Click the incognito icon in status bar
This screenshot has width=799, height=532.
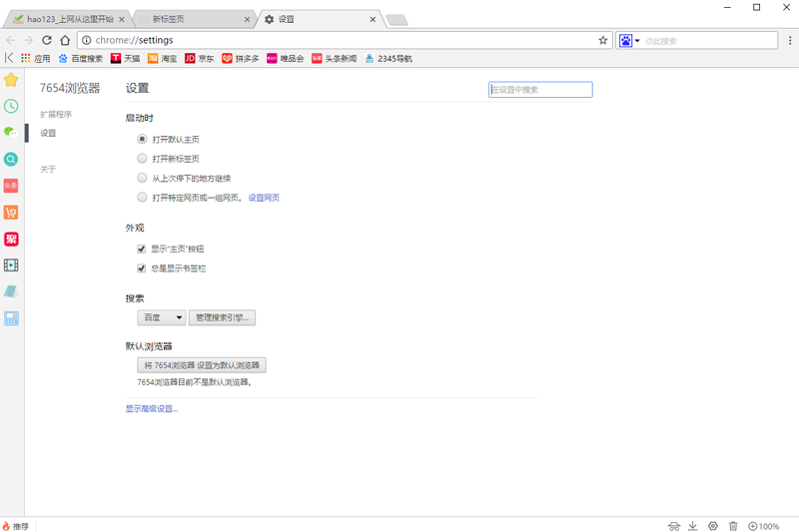[x=674, y=526]
